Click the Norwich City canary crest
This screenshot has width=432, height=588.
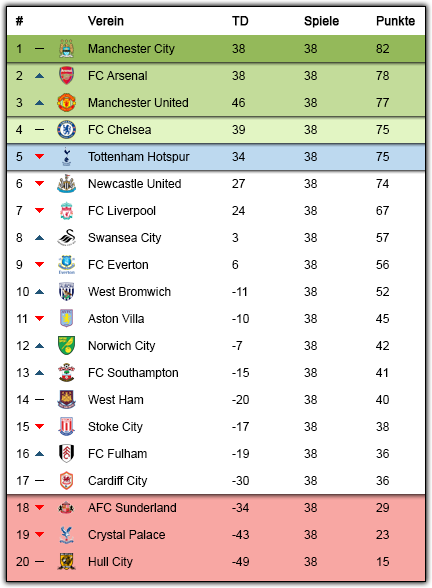click(67, 346)
